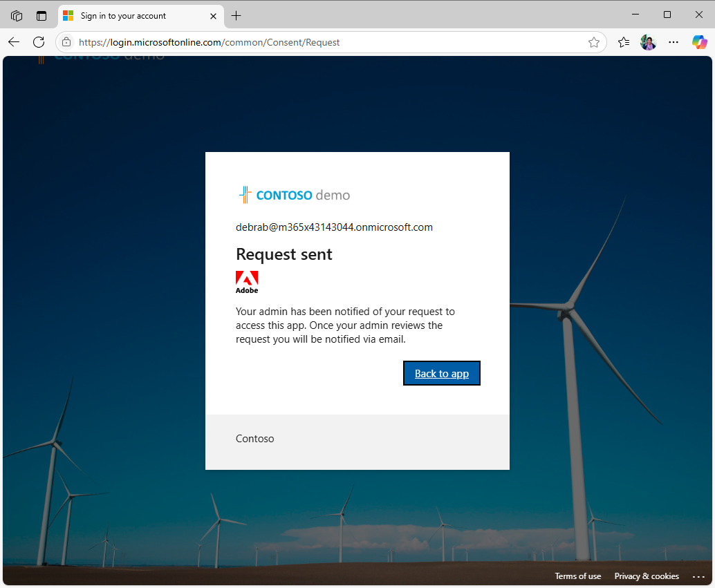Screen dimensions: 715x588
Task: Open Edge Settings and more menu
Action: click(673, 42)
